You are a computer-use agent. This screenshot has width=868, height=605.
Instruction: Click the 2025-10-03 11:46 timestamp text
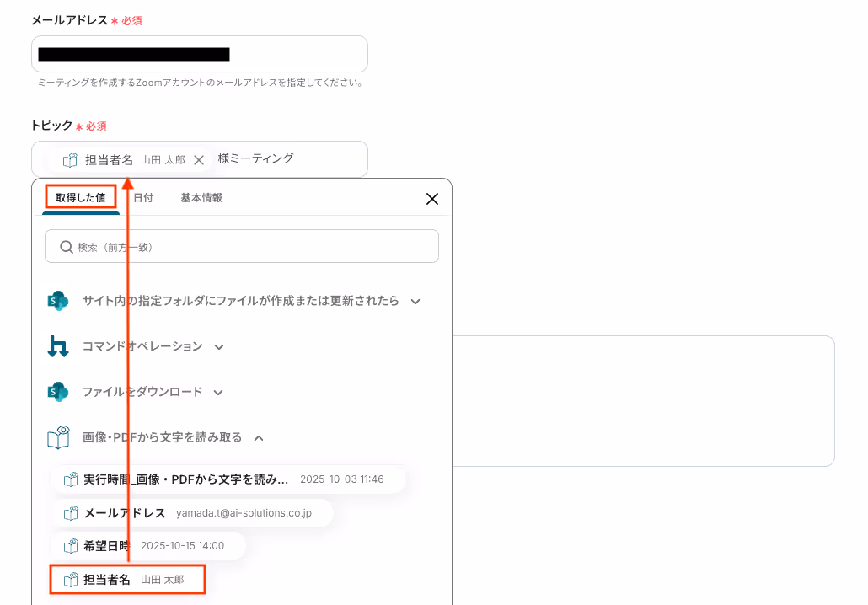(342, 479)
